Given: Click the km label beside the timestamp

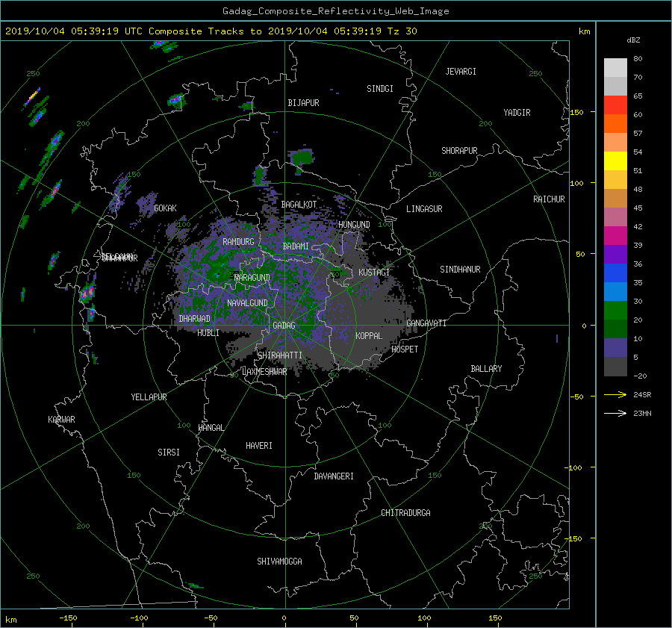Looking at the screenshot, I should click(584, 31).
